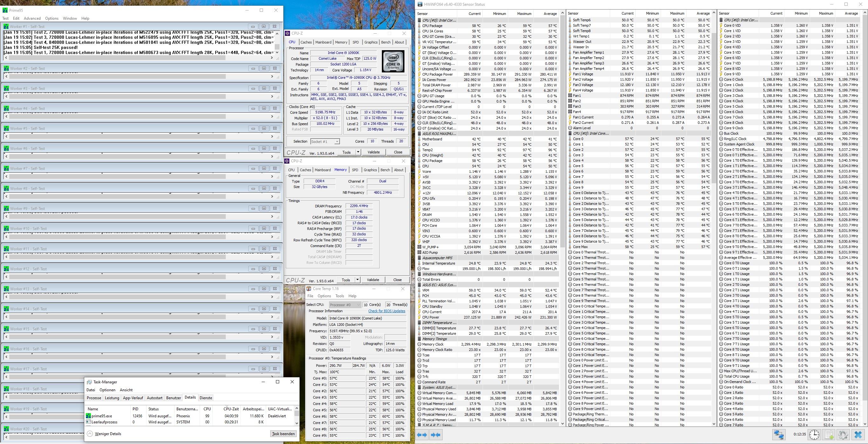Maximize Worker #12 Self-Test sub-window

pos(264,269)
